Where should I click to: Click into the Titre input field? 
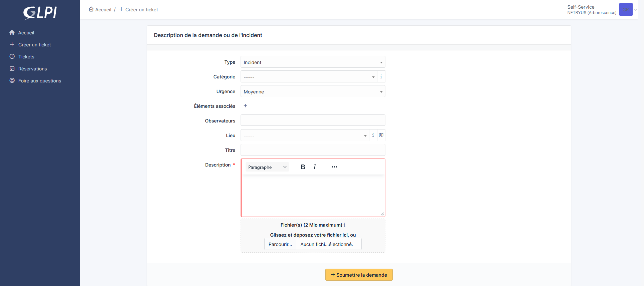(313, 150)
